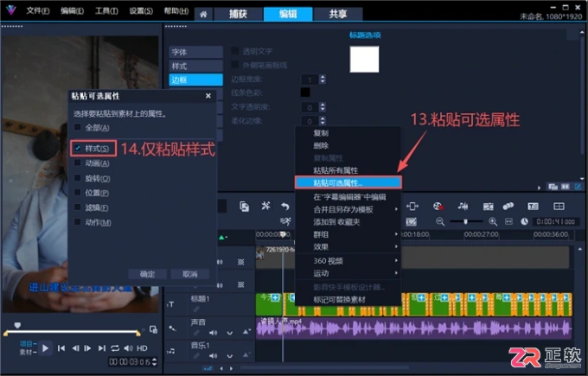Select the 边框 options button
The height and width of the screenshot is (376, 588).
pos(195,80)
